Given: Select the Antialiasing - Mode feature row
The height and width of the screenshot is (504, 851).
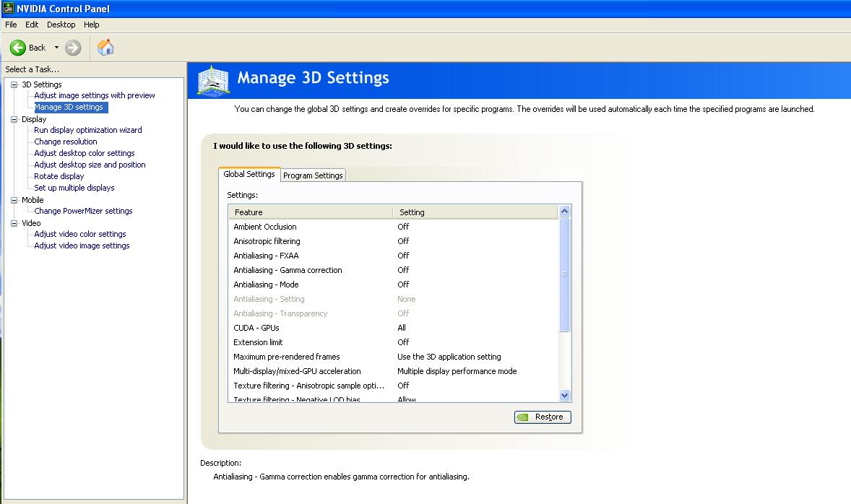Looking at the screenshot, I should coord(394,284).
